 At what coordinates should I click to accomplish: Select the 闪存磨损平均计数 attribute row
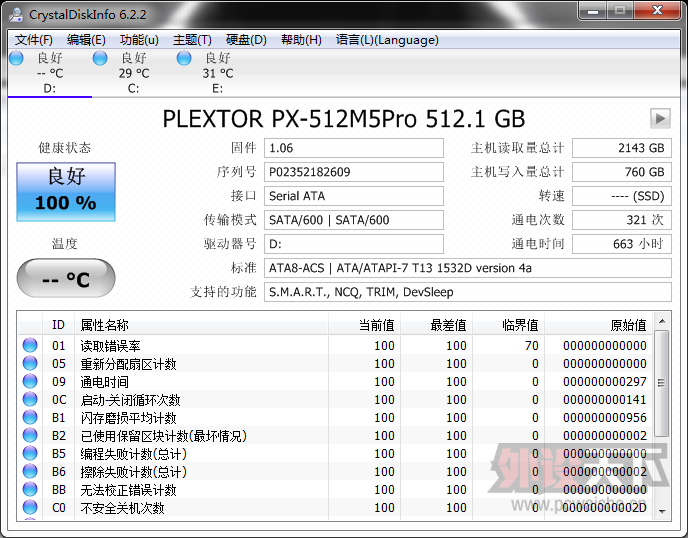point(336,417)
